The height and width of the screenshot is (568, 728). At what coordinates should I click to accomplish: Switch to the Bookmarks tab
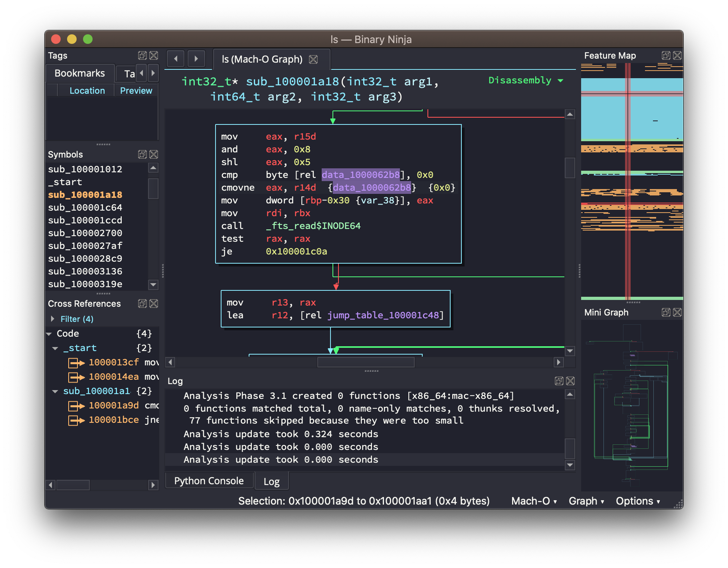tap(80, 73)
